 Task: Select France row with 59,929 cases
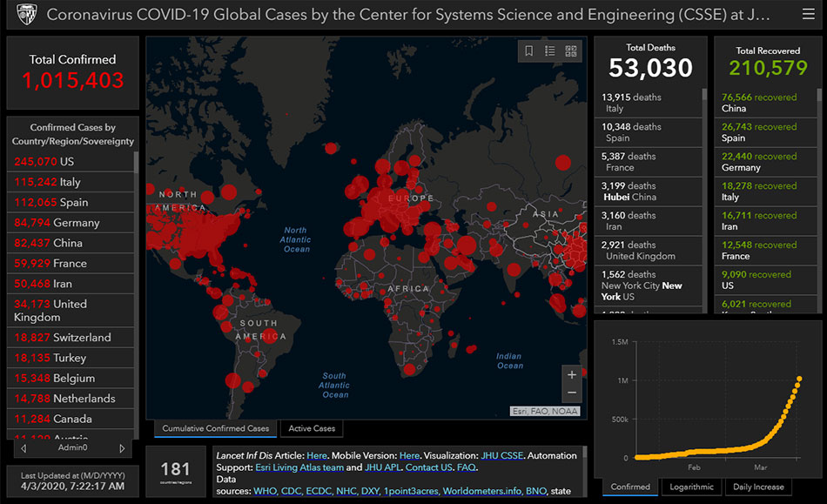tap(71, 263)
